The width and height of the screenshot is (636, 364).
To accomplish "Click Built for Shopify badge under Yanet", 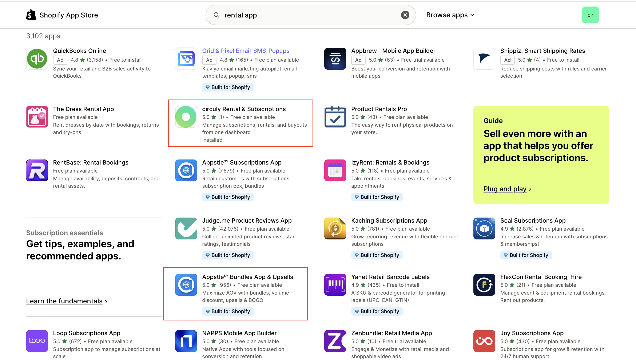I will pos(377,311).
